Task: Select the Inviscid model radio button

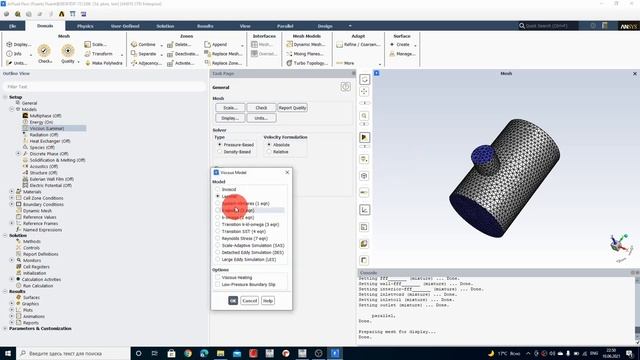Action: (x=218, y=189)
